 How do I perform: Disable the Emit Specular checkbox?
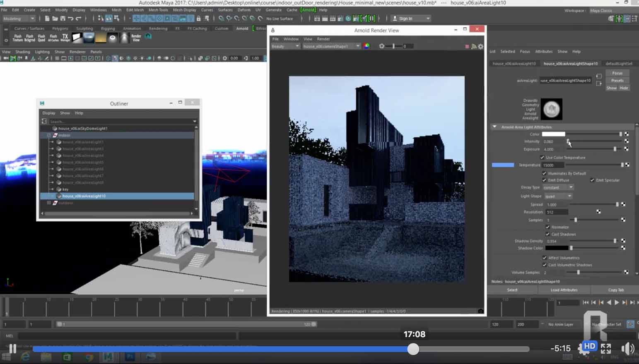(x=592, y=180)
